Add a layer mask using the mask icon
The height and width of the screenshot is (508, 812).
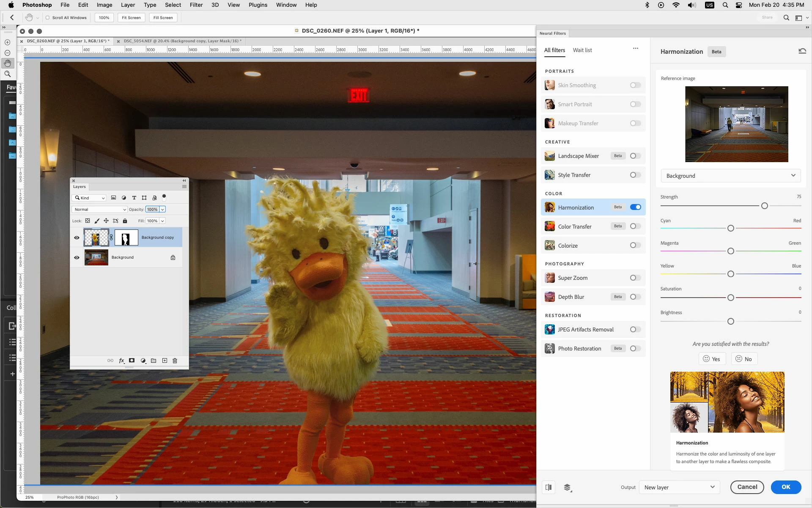pyautogui.click(x=132, y=361)
